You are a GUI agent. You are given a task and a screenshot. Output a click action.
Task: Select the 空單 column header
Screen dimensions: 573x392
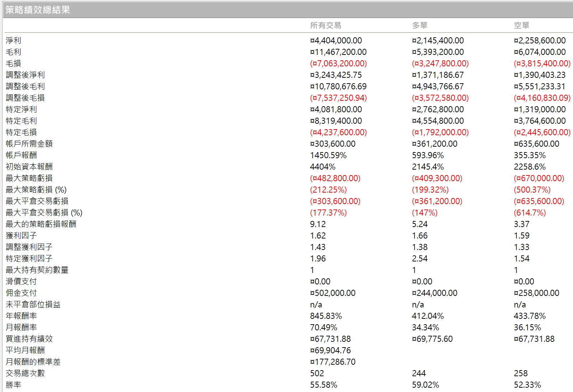click(x=521, y=25)
